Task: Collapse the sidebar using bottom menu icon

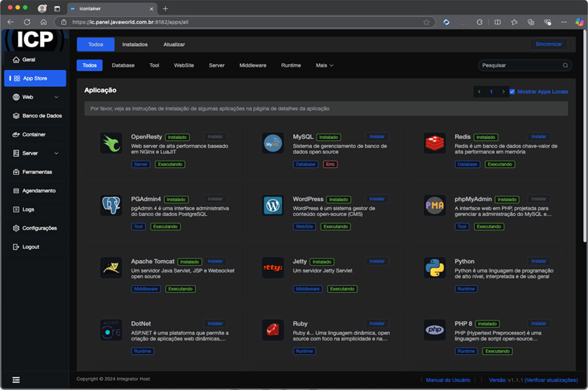Action: [x=16, y=379]
